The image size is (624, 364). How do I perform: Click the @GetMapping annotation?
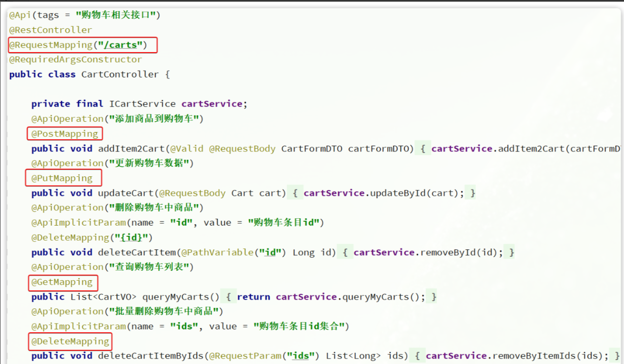62,282
